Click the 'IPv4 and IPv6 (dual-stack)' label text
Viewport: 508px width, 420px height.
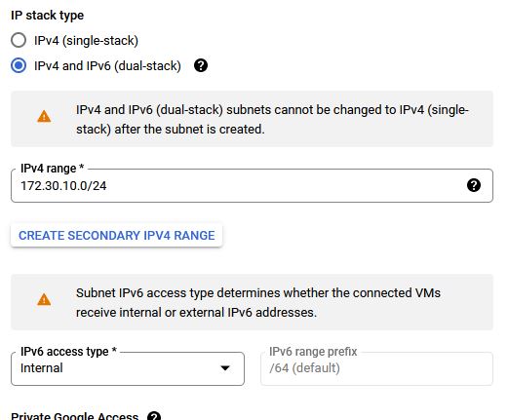[x=107, y=66]
